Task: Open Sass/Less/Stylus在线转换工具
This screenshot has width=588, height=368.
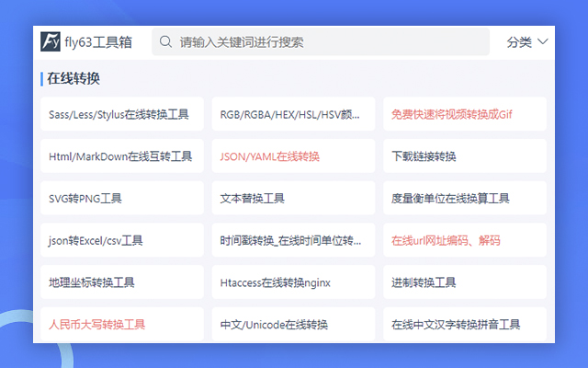Action: point(122,114)
